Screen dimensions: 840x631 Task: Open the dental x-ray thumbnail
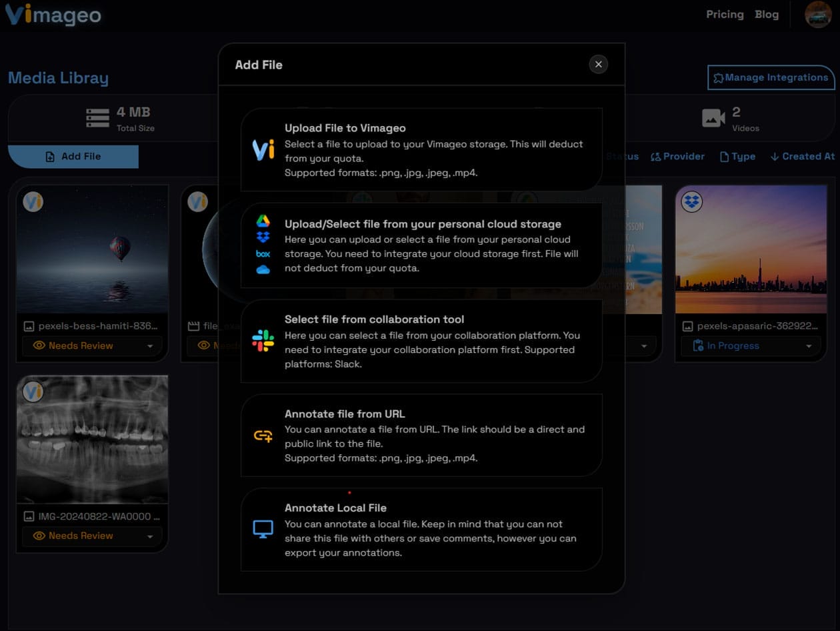coord(92,439)
